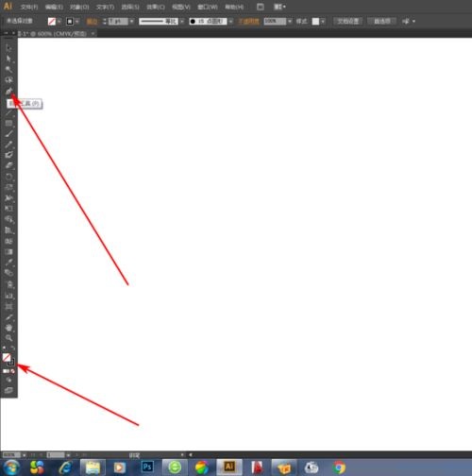Select the Gradient tool
The height and width of the screenshot is (476, 472).
pyautogui.click(x=8, y=252)
